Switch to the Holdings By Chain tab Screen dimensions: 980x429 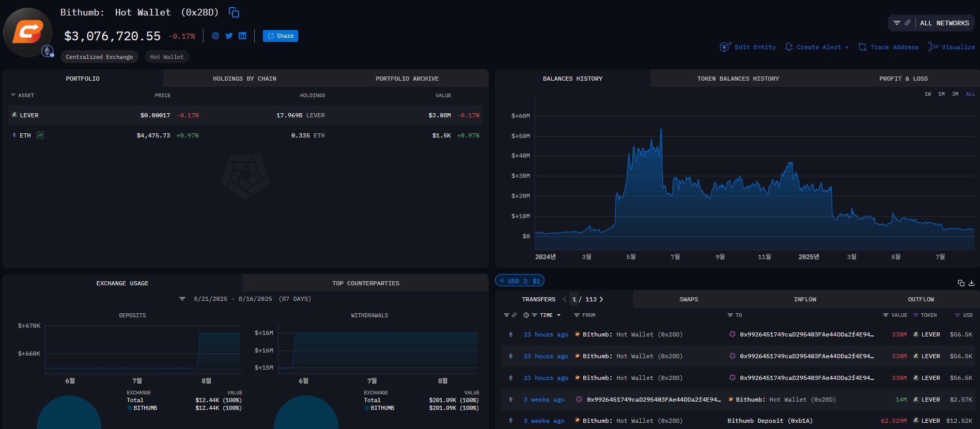244,79
